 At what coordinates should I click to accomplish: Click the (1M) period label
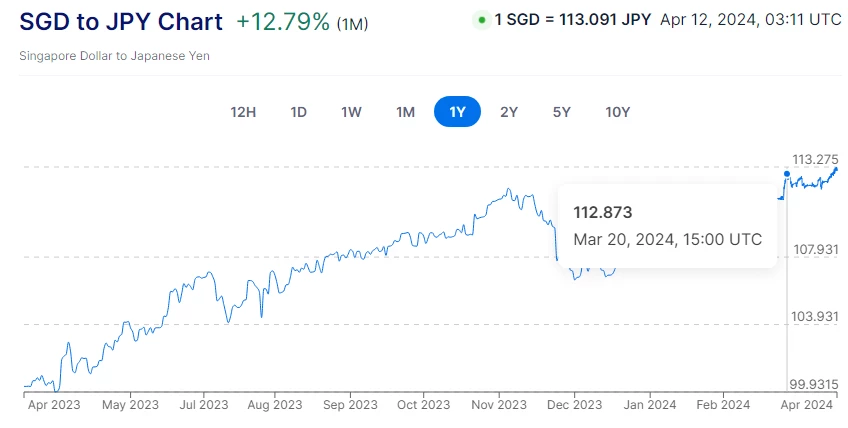352,24
